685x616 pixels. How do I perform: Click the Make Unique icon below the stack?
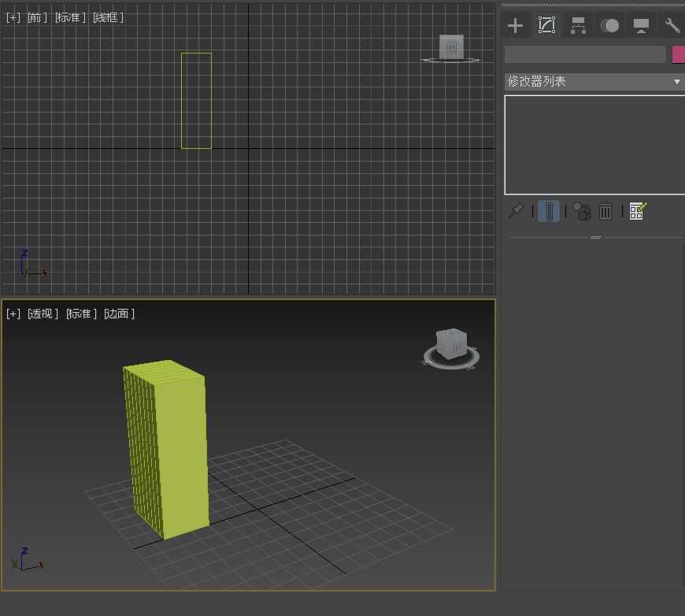pyautogui.click(x=581, y=211)
